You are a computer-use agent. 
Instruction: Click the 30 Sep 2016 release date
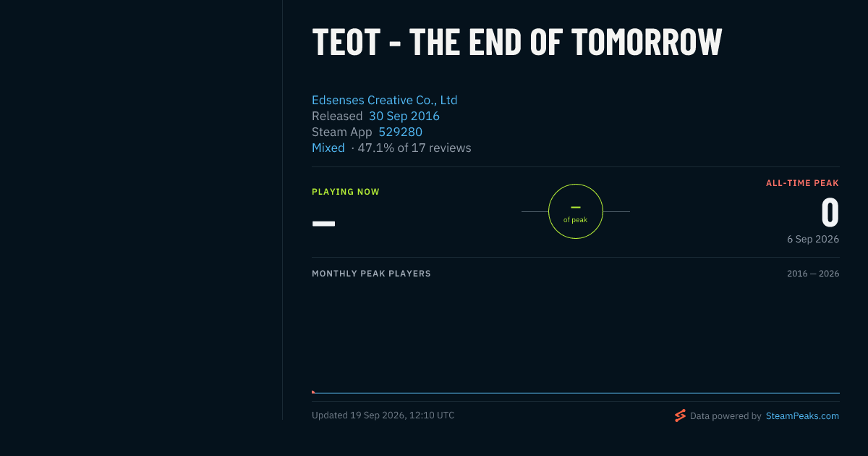404,116
